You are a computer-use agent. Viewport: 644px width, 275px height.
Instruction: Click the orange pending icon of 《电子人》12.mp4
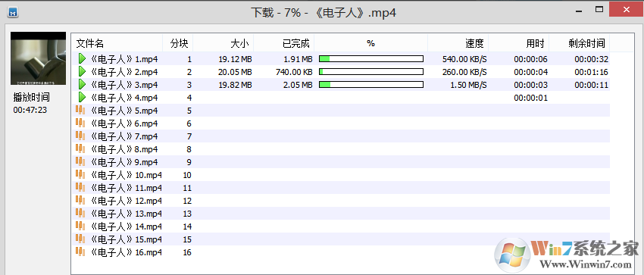point(80,200)
